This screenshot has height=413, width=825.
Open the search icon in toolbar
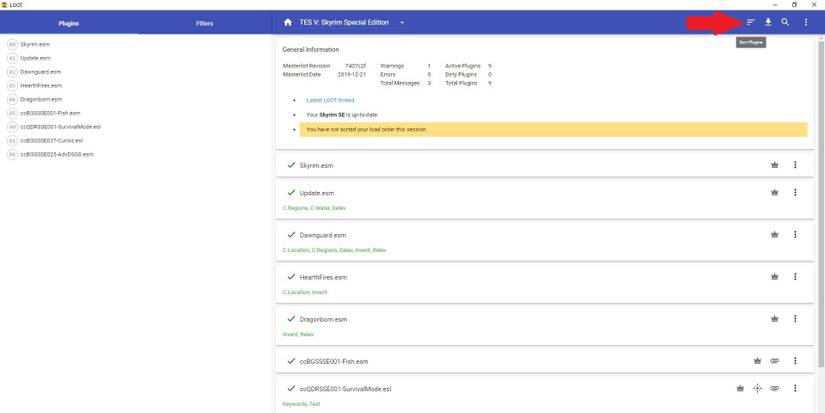(786, 22)
